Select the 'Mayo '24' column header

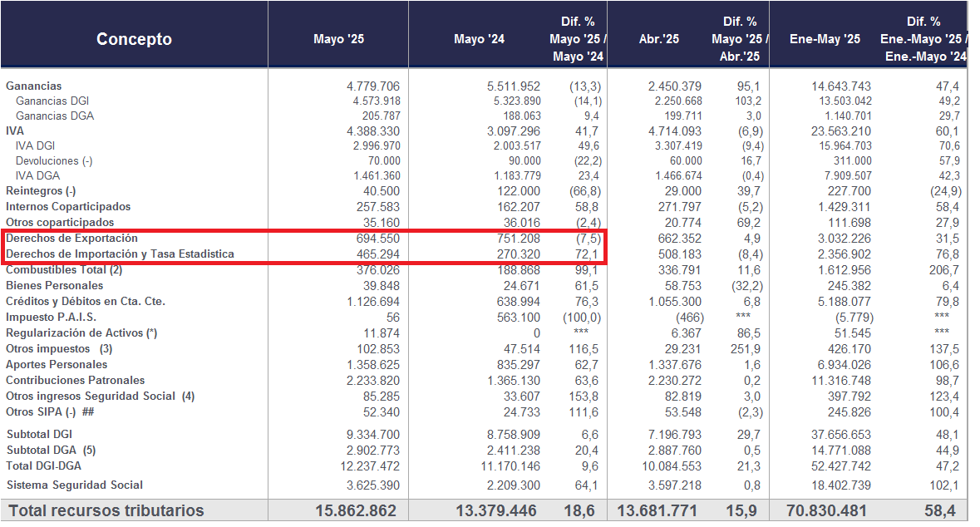click(480, 39)
